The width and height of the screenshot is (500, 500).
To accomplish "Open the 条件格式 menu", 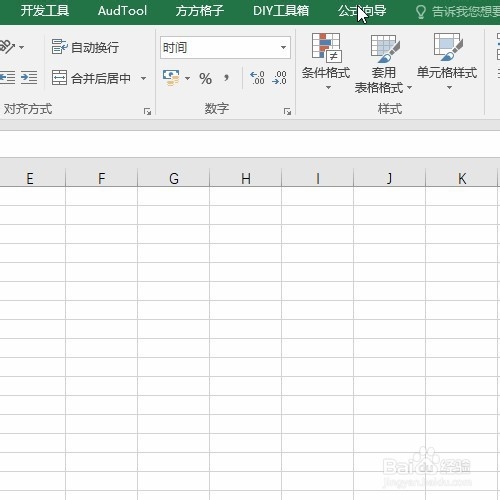I will tap(326, 62).
